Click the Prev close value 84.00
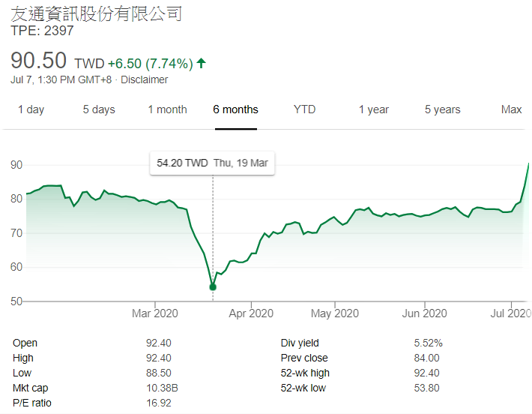Viewport: 532px width, 414px height. coord(426,358)
